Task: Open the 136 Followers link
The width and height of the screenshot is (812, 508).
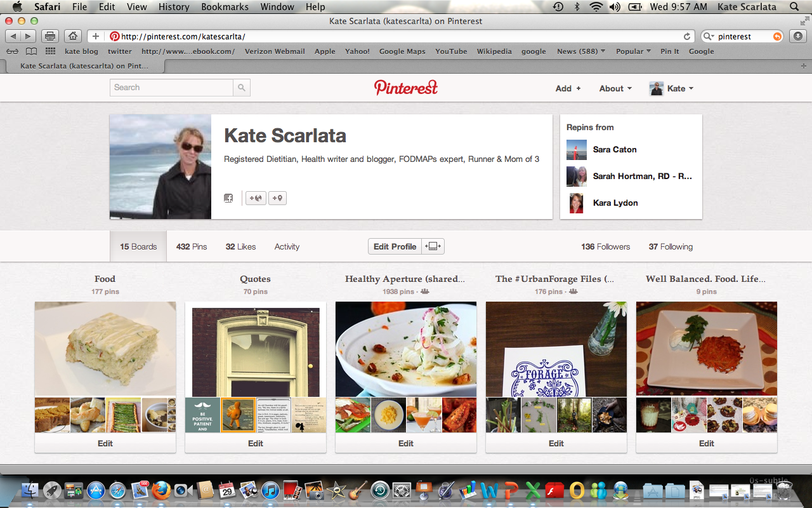Action: pos(605,246)
